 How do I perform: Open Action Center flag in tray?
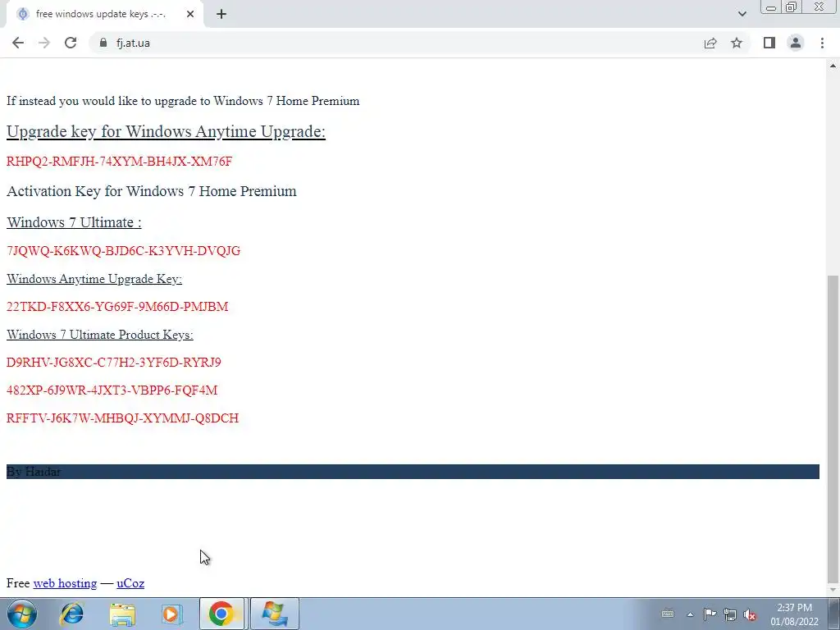(710, 614)
